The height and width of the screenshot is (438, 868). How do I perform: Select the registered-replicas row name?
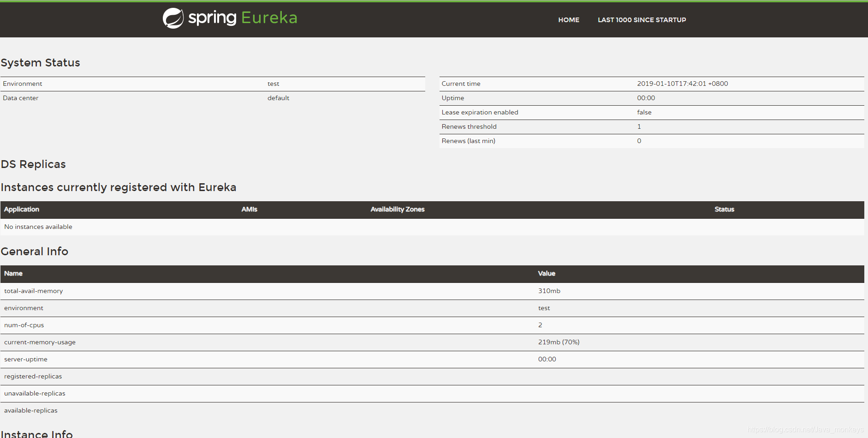33,376
